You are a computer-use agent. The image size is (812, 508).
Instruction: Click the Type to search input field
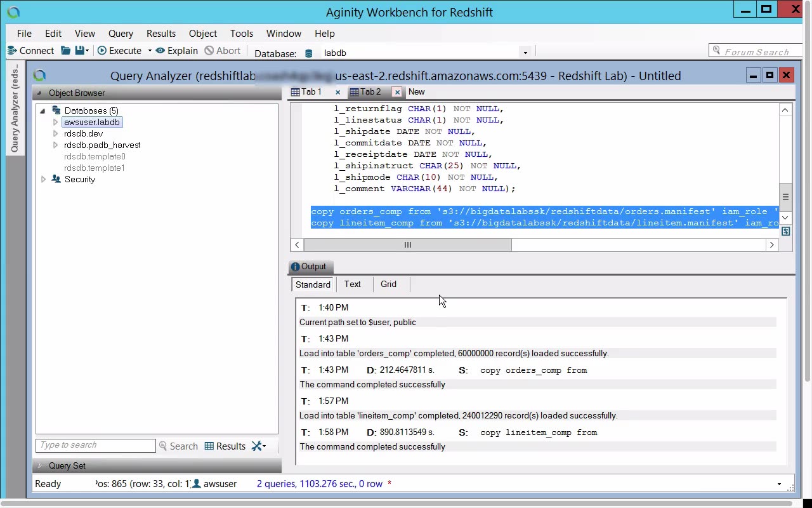[95, 446]
